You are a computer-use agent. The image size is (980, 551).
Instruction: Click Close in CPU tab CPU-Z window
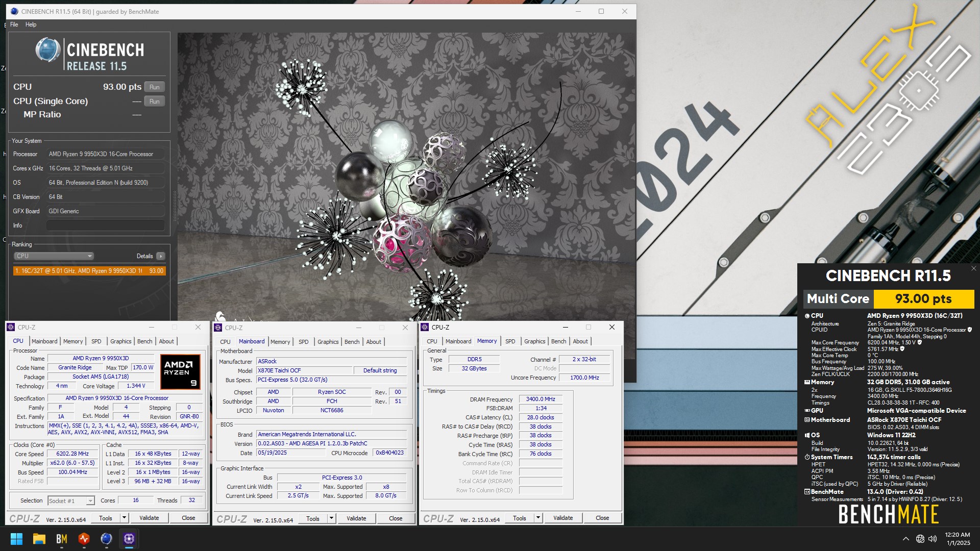point(188,518)
